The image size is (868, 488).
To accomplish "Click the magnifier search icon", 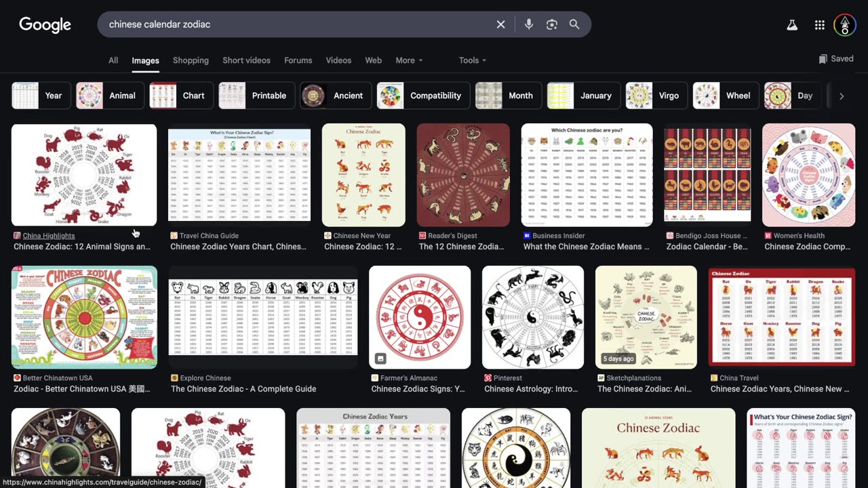I will click(x=574, y=24).
